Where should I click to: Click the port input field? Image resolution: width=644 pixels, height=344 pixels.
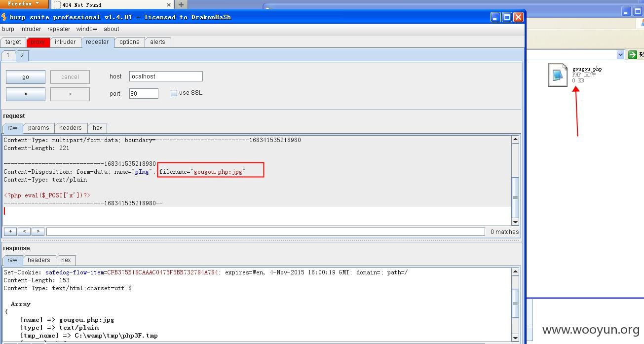144,93
